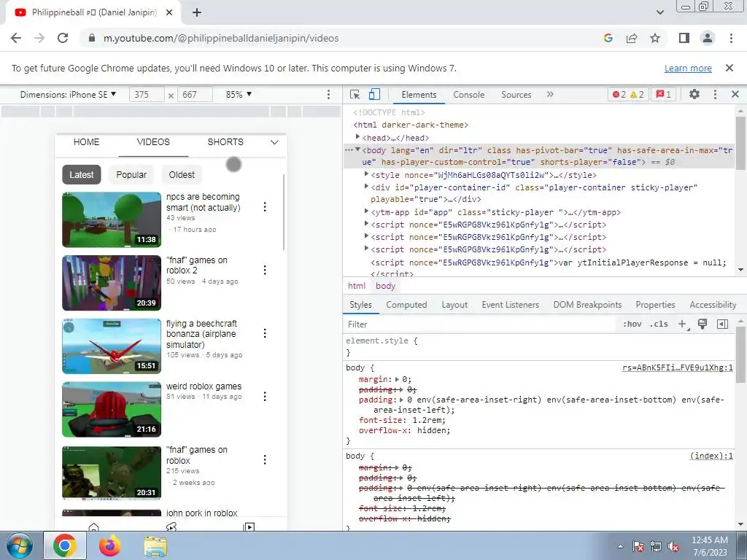Select the Oldest filter chip
The image size is (747, 560).
[182, 175]
